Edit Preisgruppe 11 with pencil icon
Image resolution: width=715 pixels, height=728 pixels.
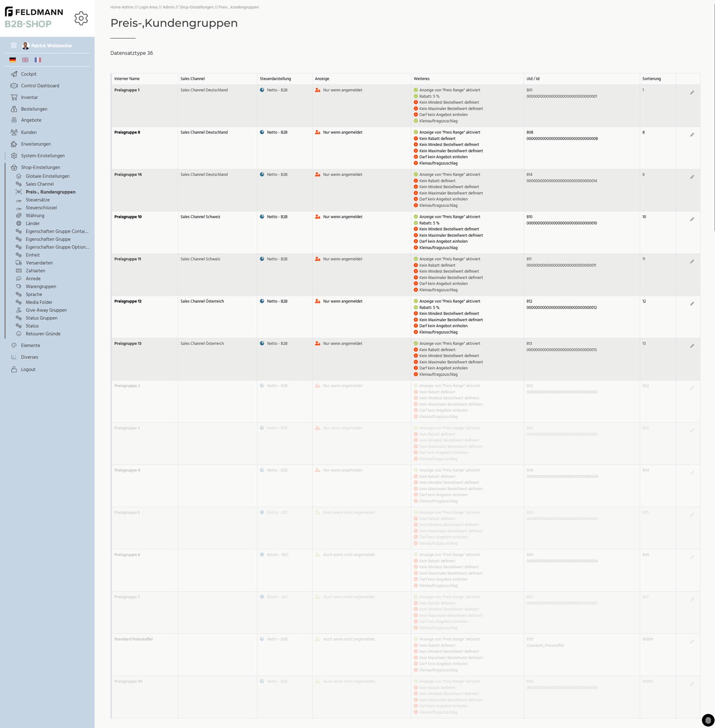[692, 261]
